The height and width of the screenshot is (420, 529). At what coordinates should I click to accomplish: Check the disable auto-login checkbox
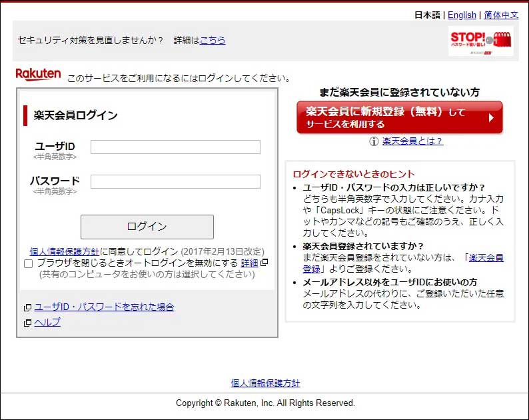tap(29, 263)
